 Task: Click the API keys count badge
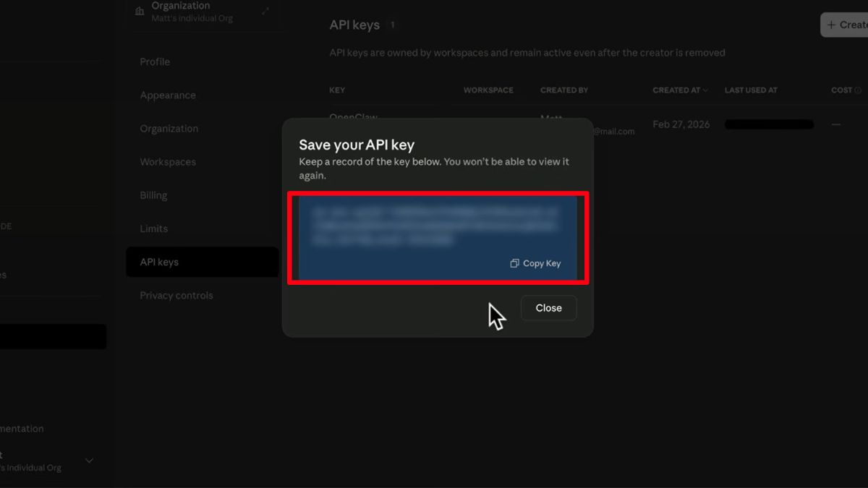[393, 25]
